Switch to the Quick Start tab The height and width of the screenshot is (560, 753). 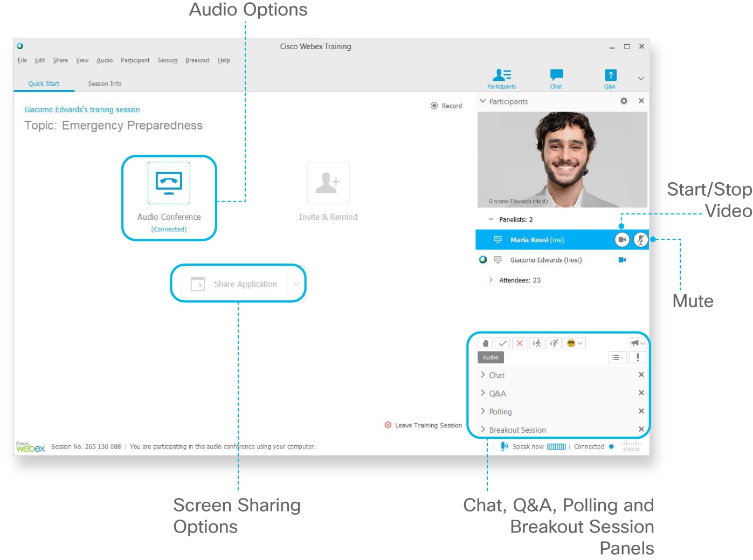pyautogui.click(x=44, y=84)
